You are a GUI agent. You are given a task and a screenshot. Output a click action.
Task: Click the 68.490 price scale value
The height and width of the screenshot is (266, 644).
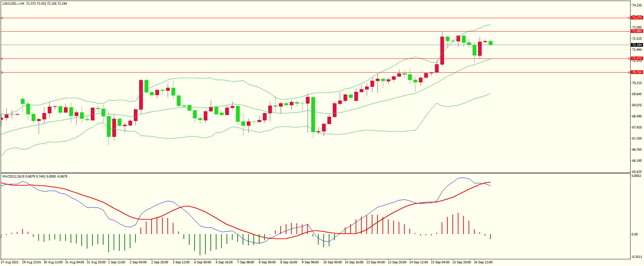click(x=637, y=116)
